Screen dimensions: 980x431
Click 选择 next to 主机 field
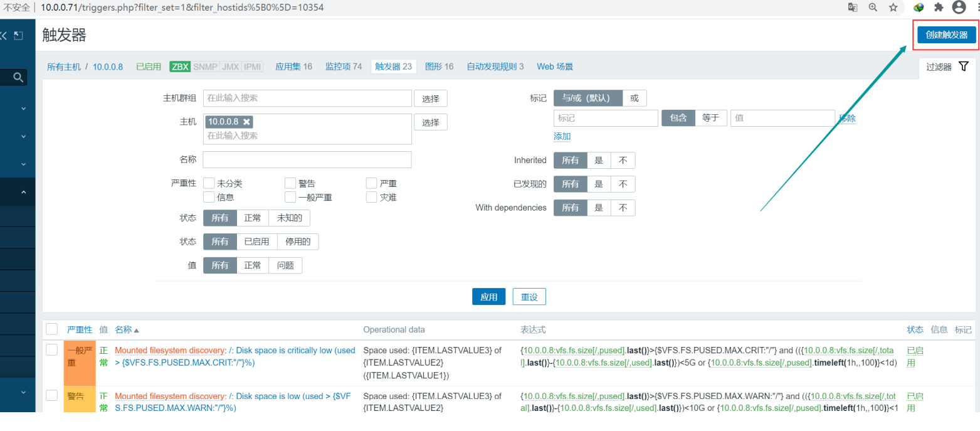(431, 122)
